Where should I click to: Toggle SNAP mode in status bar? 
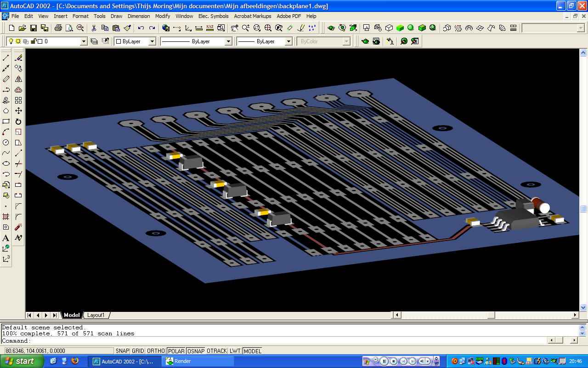pyautogui.click(x=122, y=351)
